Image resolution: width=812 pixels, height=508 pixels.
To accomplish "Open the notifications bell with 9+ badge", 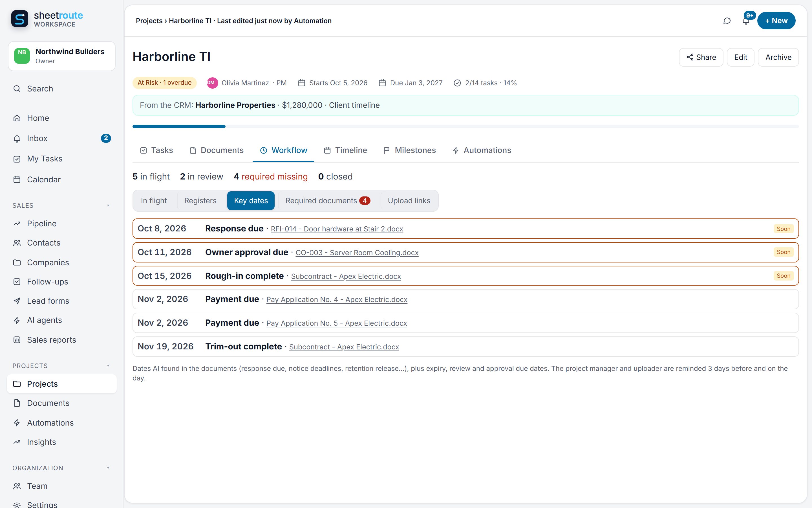I will 746,21.
